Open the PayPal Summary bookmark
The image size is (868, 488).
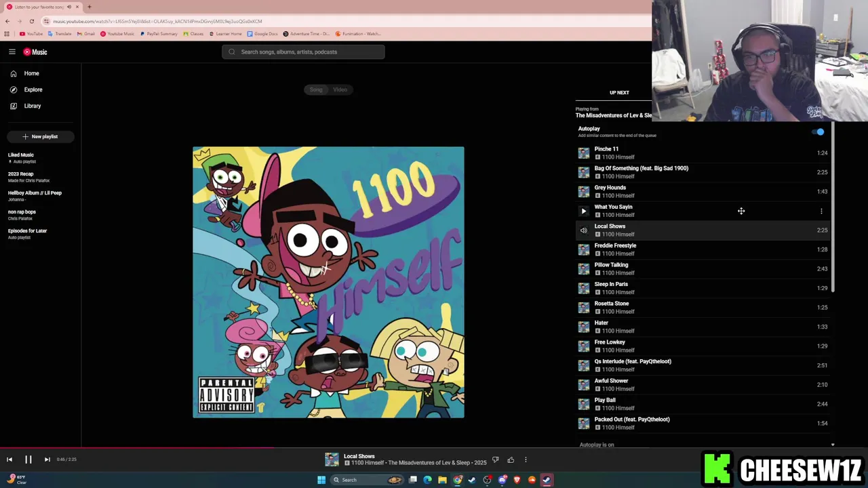point(159,34)
